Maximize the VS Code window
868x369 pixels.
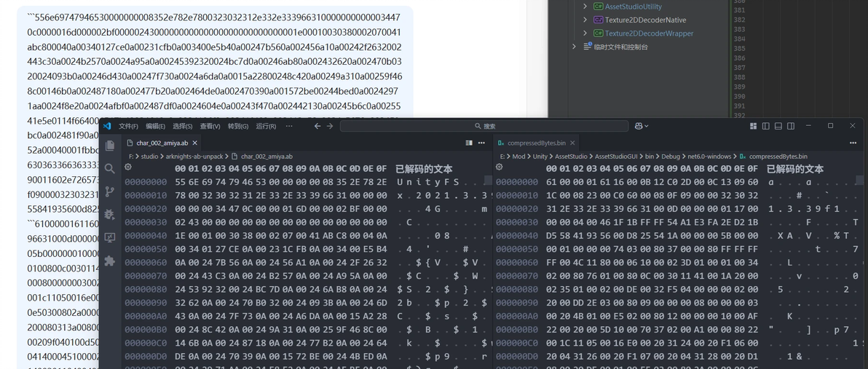[830, 126]
